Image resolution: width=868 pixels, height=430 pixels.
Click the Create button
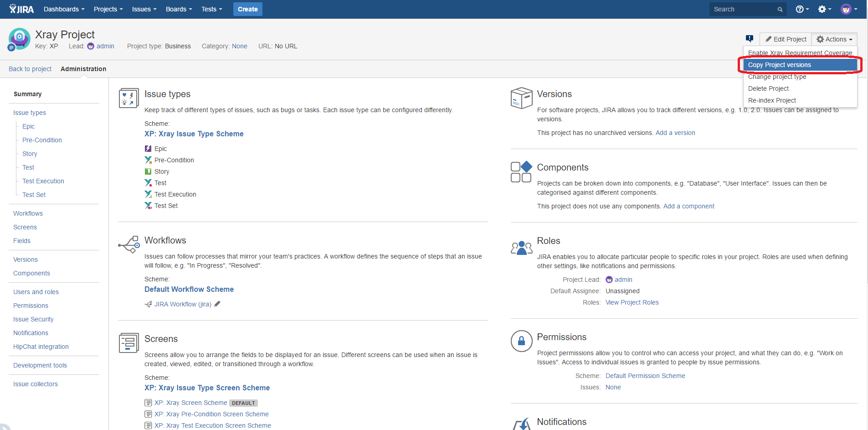(x=248, y=9)
